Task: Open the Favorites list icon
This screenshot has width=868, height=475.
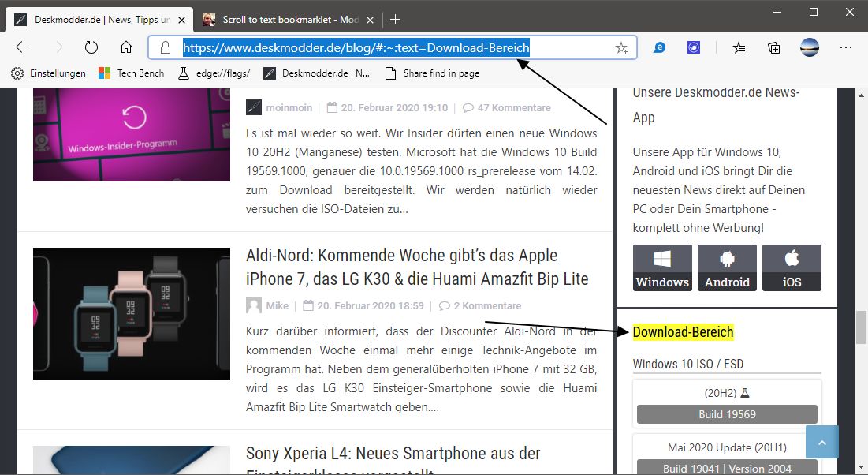Action: 739,47
